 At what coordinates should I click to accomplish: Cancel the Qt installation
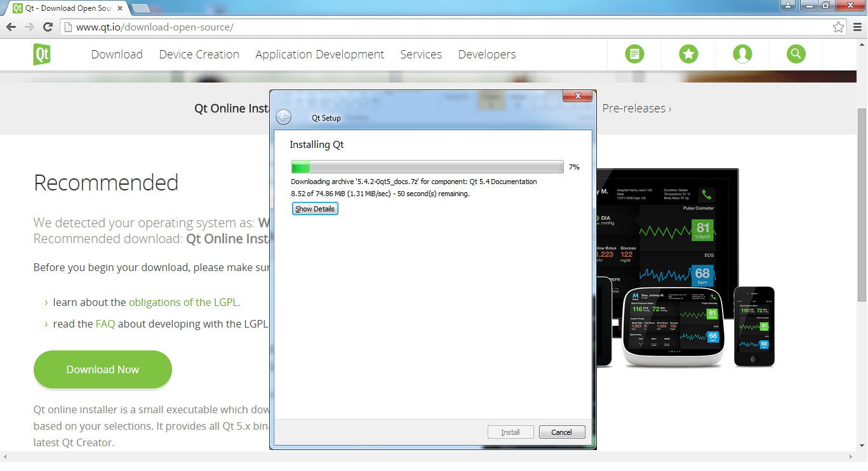(561, 432)
